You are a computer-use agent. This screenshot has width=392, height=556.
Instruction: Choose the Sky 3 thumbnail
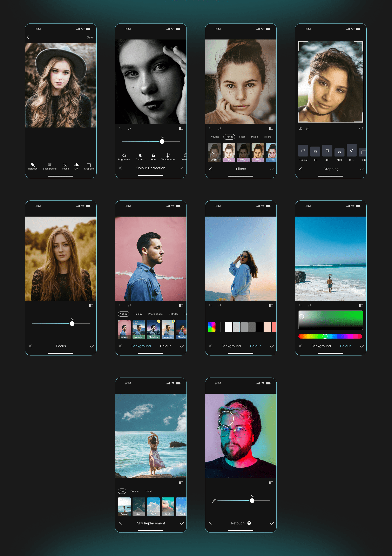(168, 507)
